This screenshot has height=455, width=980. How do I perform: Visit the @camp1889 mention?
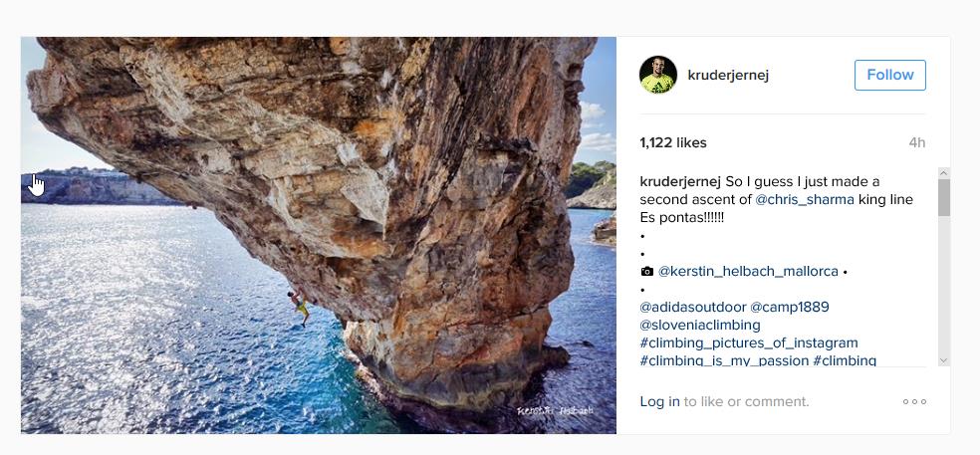[790, 307]
